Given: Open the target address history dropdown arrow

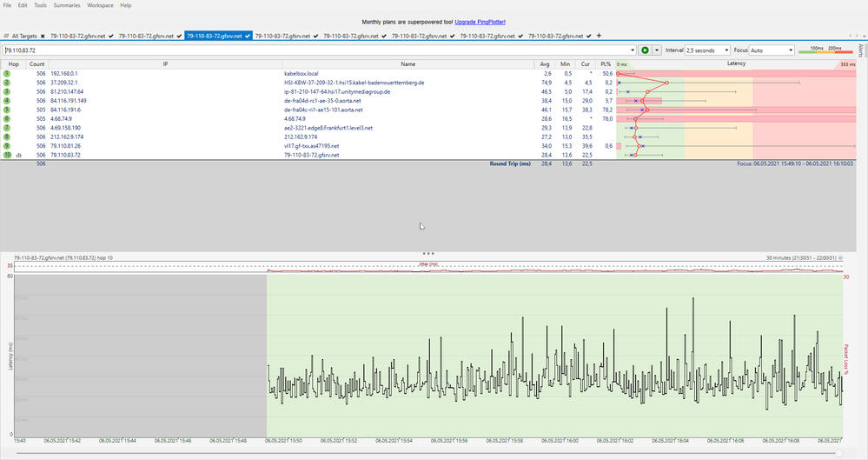Looking at the screenshot, I should (x=633, y=50).
